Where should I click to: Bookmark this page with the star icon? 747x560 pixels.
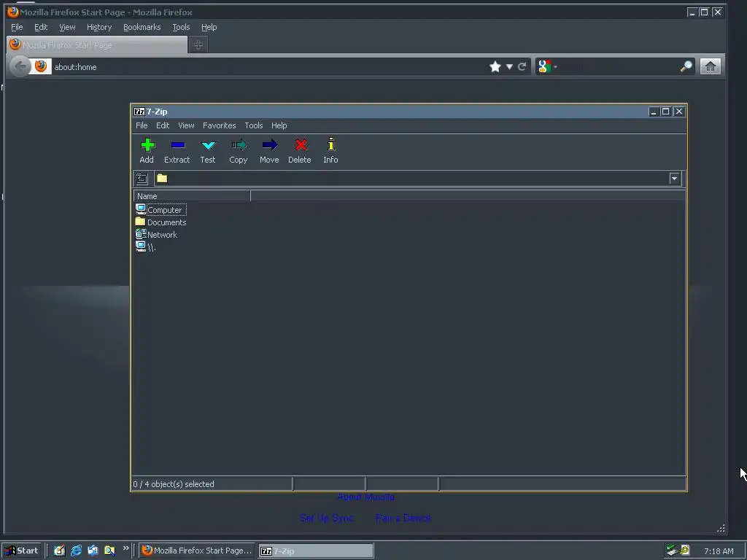(x=495, y=66)
